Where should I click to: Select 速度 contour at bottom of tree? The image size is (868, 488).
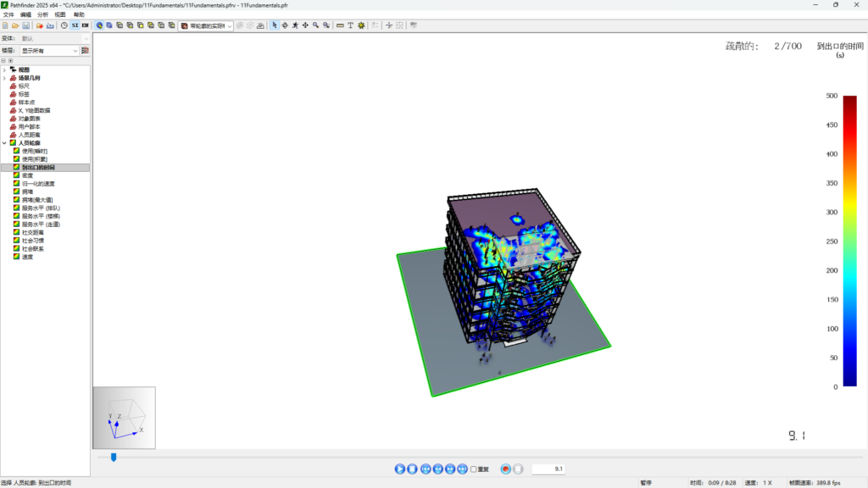[27, 257]
